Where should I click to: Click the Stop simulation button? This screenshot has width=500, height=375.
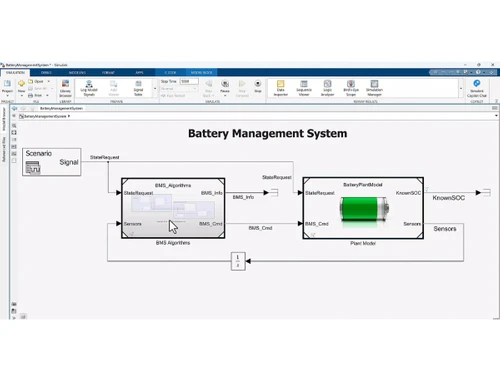tap(258, 86)
